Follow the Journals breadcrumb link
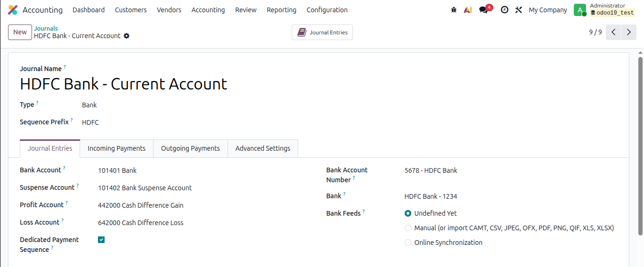644x267 pixels. [x=46, y=28]
